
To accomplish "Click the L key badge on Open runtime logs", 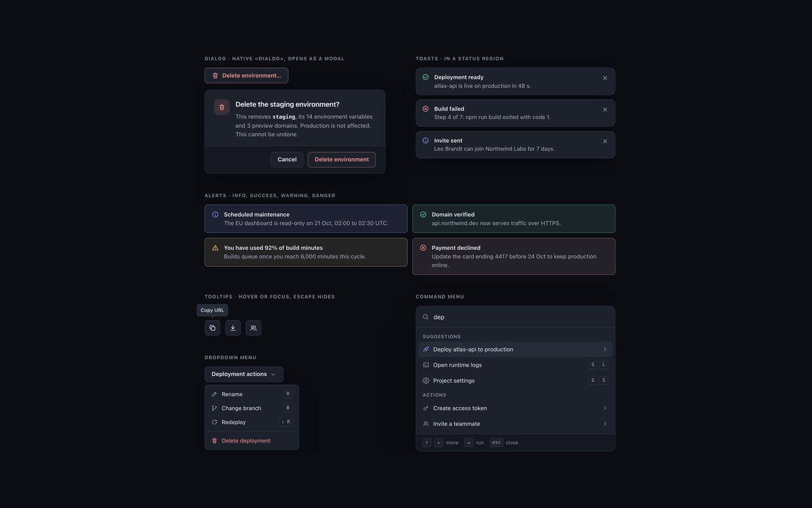I will coord(604,365).
